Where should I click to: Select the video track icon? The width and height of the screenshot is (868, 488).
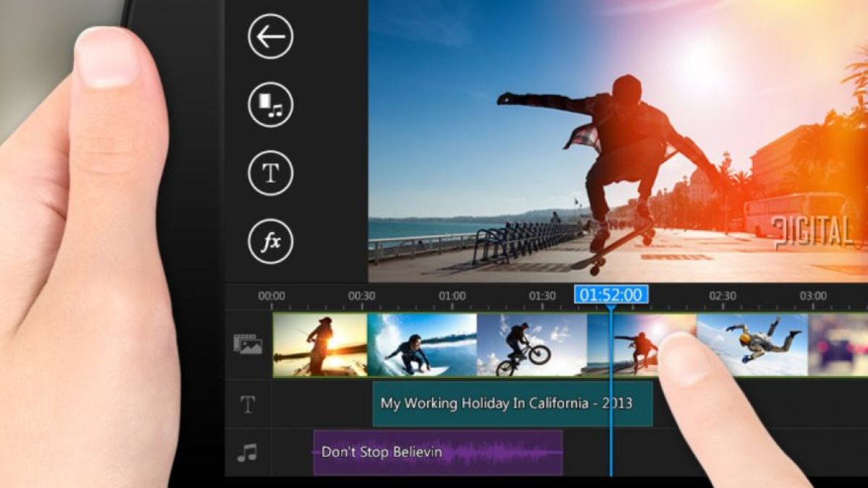(x=247, y=344)
